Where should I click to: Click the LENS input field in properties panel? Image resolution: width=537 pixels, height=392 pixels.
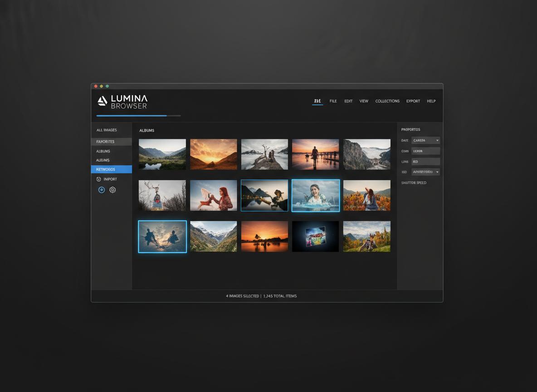tap(425, 162)
